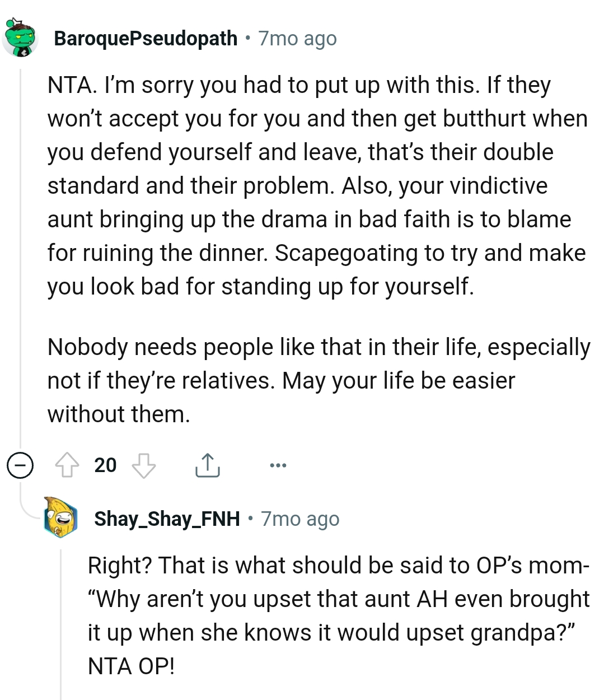
Task: Open BaroquePseudopath's profile
Action: pos(144,38)
